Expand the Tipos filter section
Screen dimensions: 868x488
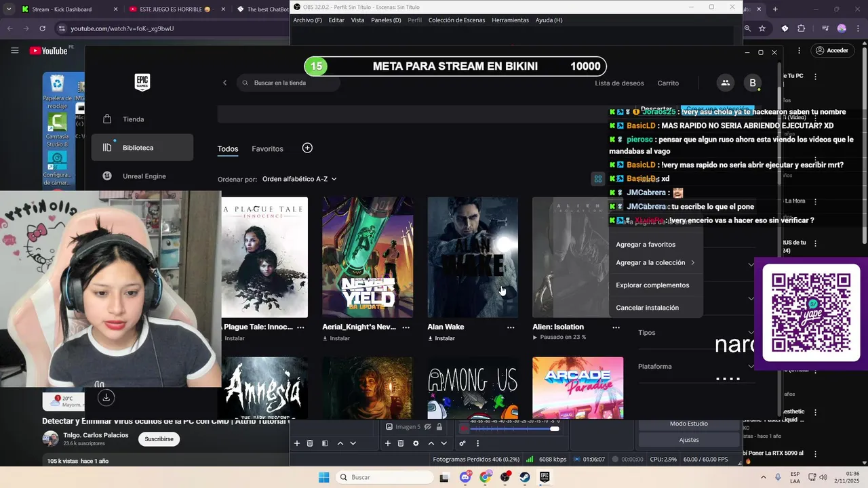point(696,333)
